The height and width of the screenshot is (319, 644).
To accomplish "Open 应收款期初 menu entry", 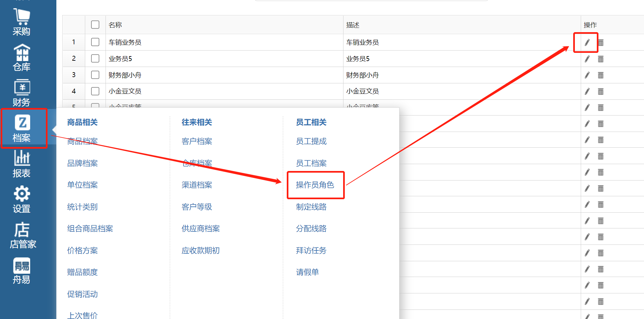I will click(201, 250).
